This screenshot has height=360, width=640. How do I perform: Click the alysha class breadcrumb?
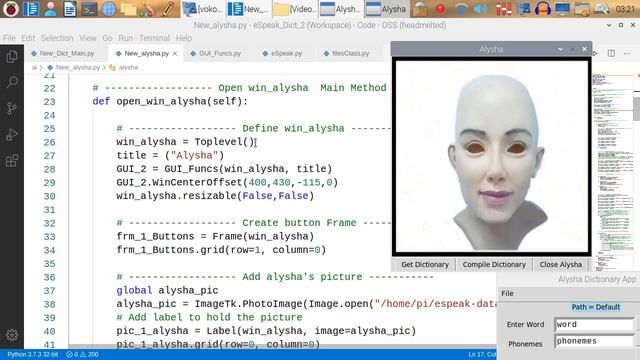point(128,67)
